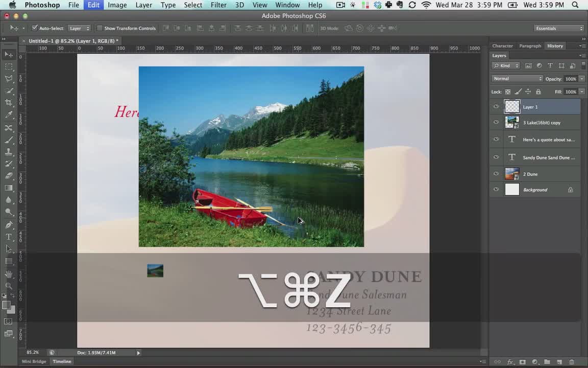Open the status bar info arrow
This screenshot has width=588, height=368.
pos(138,353)
